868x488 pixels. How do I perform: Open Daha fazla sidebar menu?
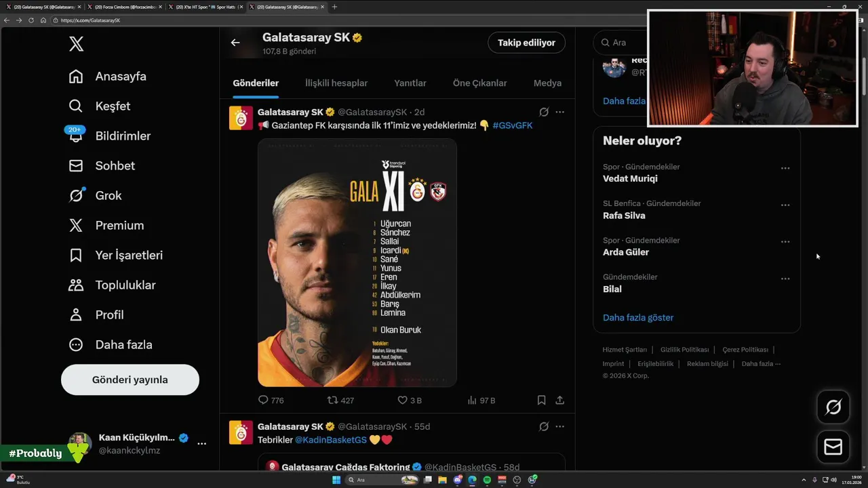coord(110,345)
